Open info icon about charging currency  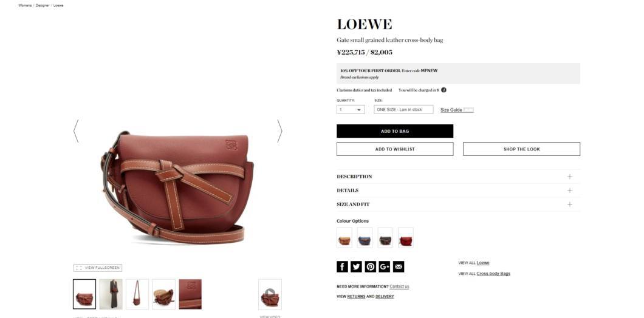pyautogui.click(x=444, y=90)
